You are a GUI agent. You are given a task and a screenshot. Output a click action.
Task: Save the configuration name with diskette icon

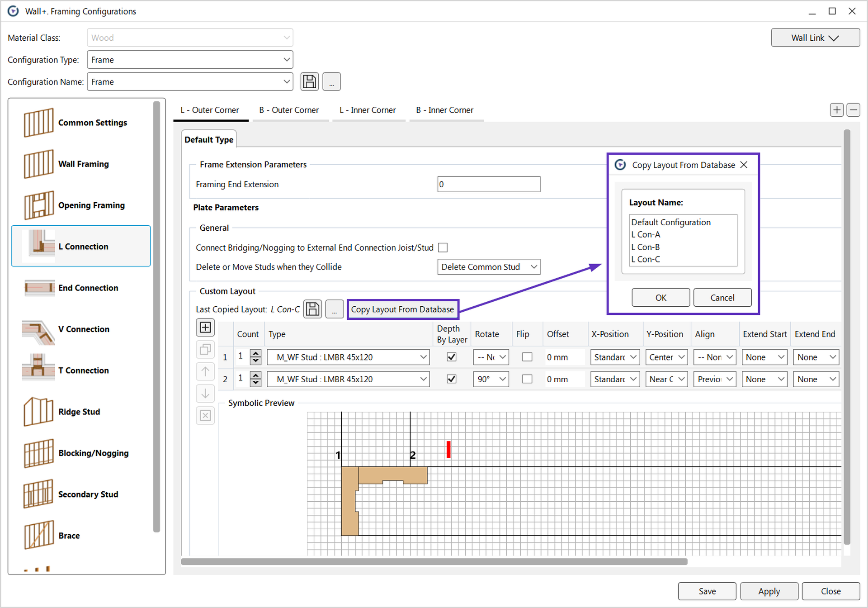pyautogui.click(x=309, y=81)
